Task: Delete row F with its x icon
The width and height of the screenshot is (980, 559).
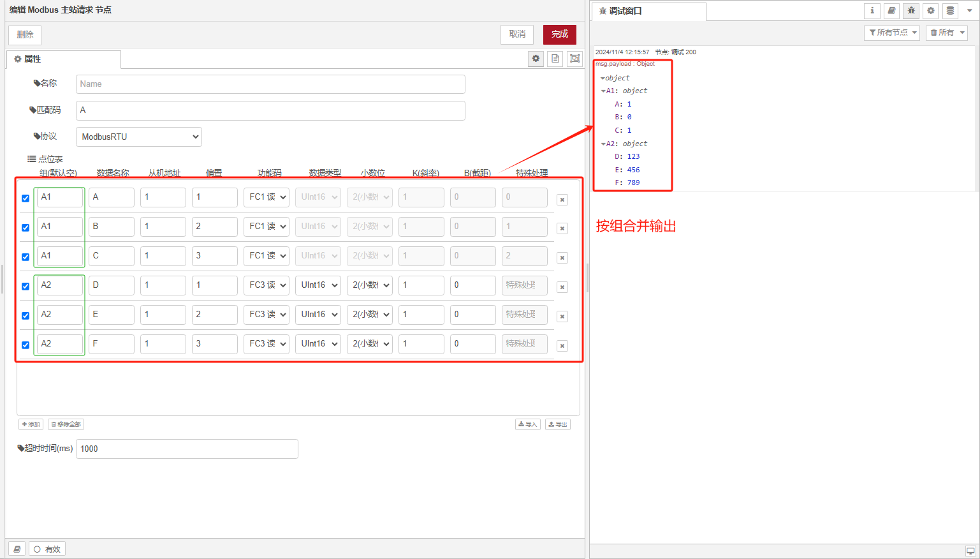Action: [x=562, y=346]
